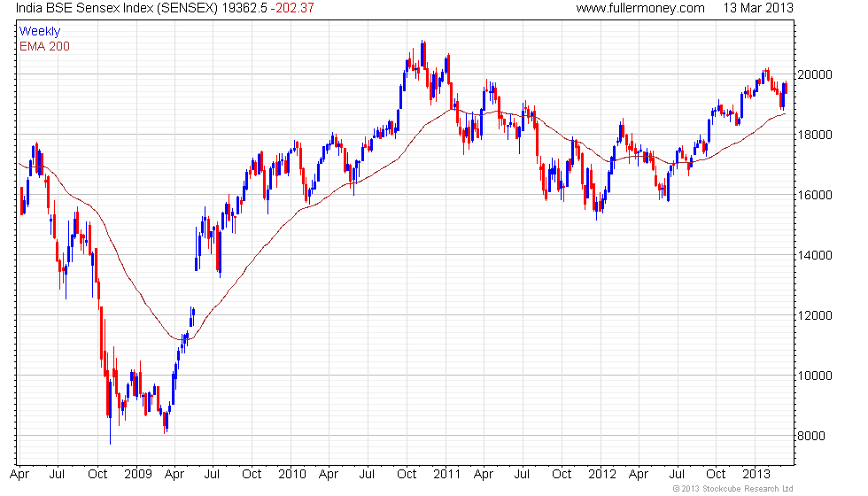Click the Apr label just after 2009
868x496 pixels.
point(174,475)
